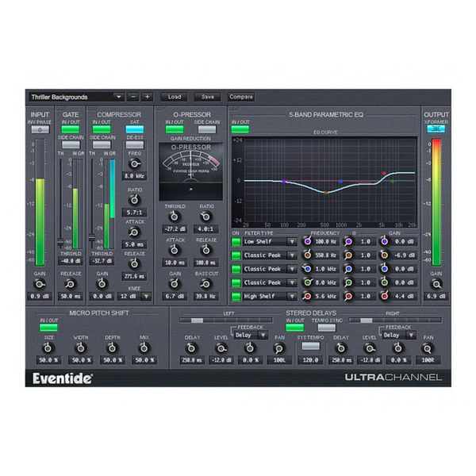The width and height of the screenshot is (476, 476).
Task: Click the Gate threshold slider handle
Action: pos(60,243)
